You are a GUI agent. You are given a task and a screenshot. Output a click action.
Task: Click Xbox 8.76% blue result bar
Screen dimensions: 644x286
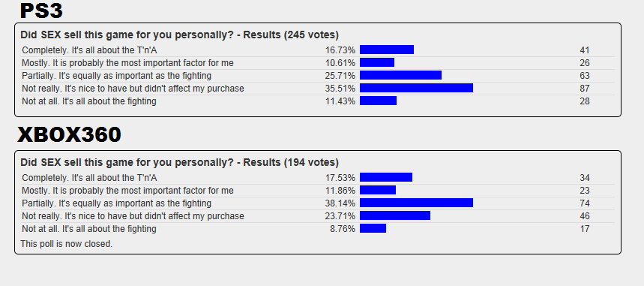373,228
